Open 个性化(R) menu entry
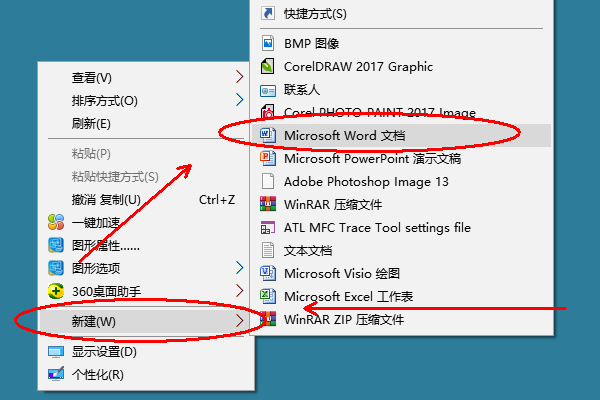 pos(146,374)
